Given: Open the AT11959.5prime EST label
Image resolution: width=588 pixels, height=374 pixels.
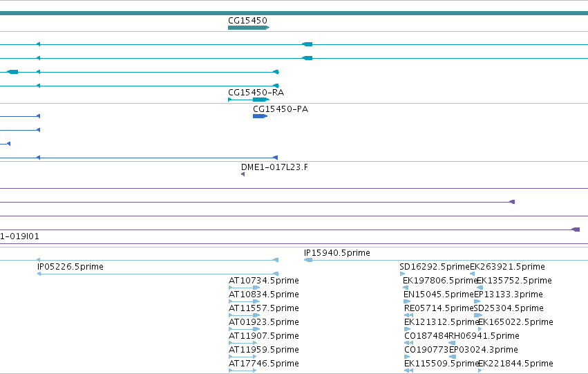Looking at the screenshot, I should pyautogui.click(x=264, y=350).
